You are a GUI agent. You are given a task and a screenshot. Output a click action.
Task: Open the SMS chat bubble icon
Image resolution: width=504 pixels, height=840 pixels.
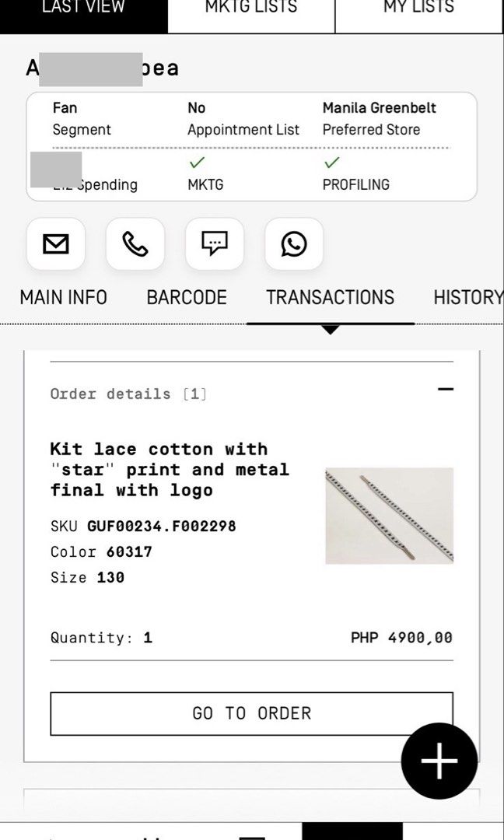click(214, 243)
